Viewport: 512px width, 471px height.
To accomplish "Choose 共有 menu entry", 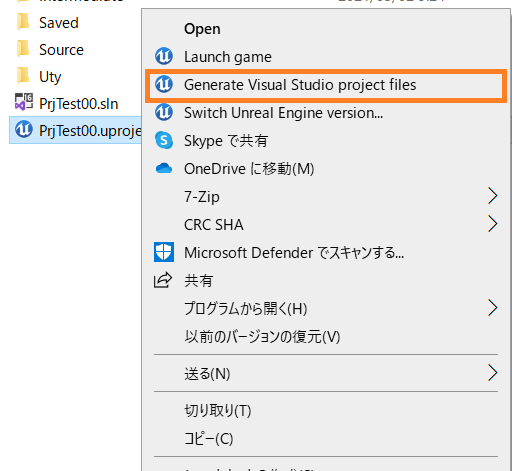I will 198,281.
